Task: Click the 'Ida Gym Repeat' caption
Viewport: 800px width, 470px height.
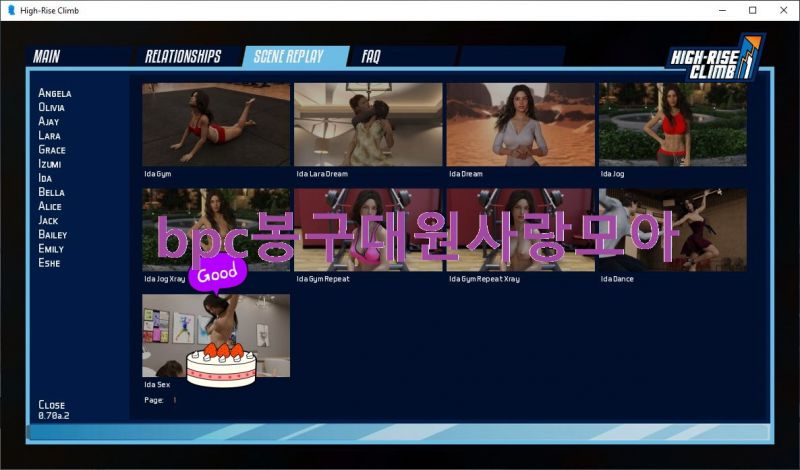Action: coord(323,279)
